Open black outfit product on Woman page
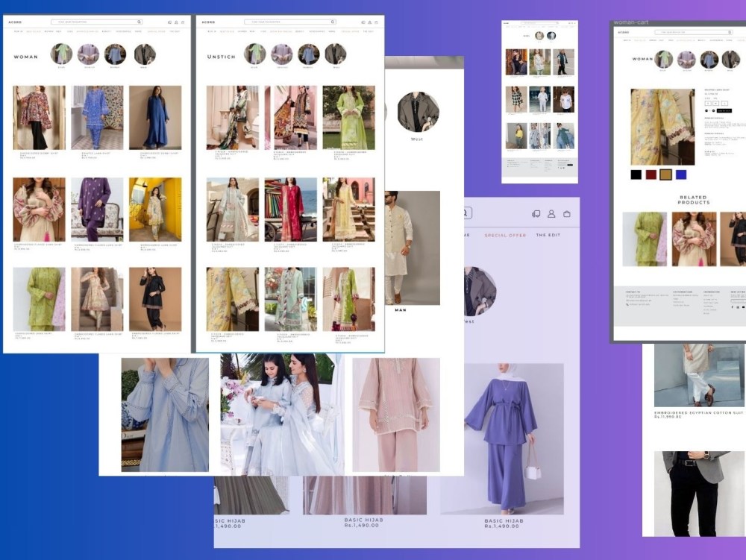Viewport: 746px width, 560px height. point(155,299)
